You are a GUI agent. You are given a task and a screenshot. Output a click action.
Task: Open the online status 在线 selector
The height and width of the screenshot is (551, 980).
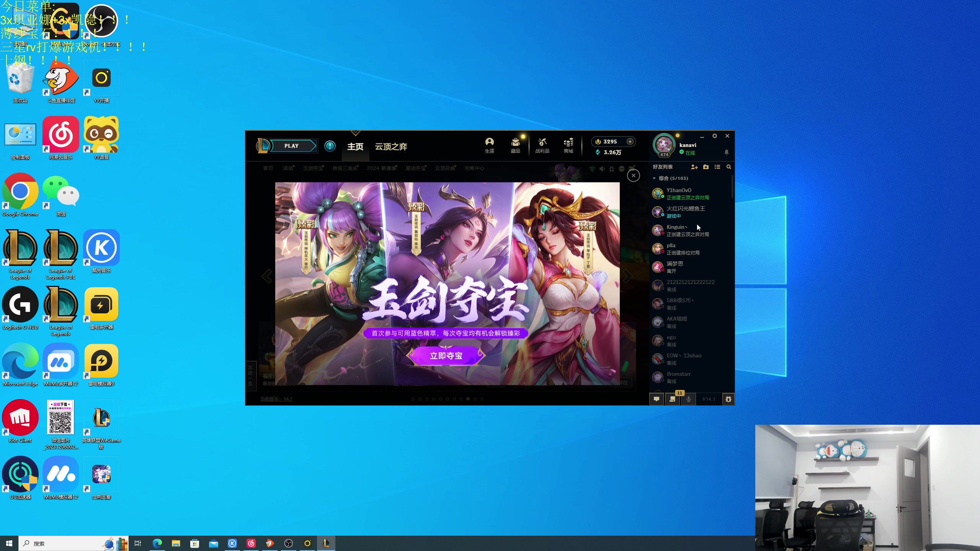687,153
